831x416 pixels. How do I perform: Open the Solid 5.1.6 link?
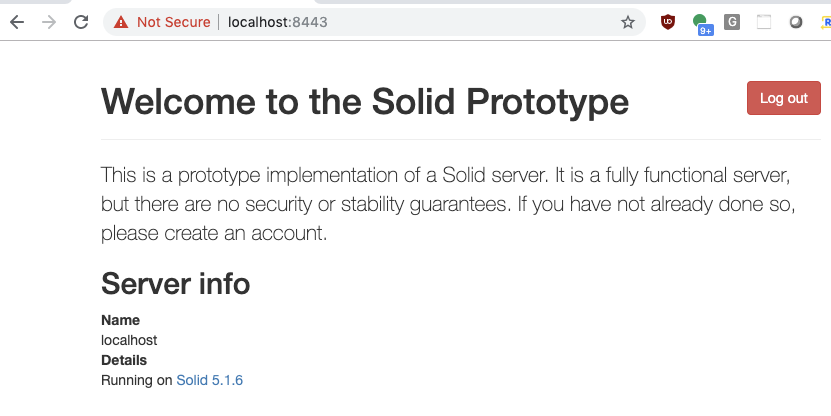click(209, 380)
